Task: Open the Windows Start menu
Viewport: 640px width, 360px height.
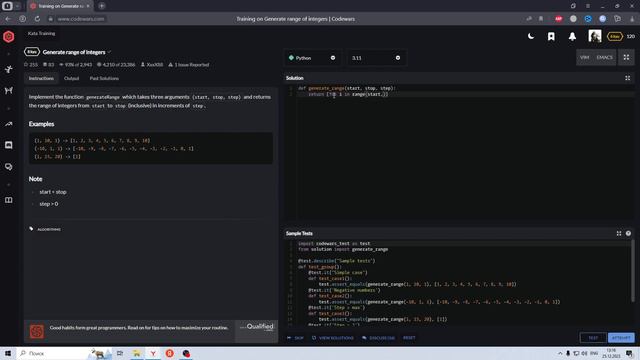Action: coord(8,353)
